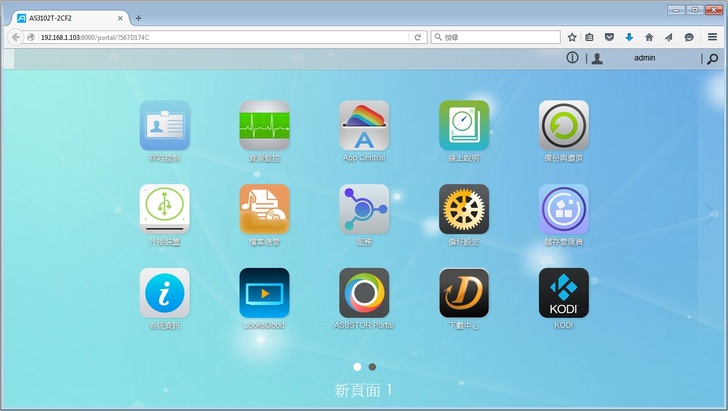
Task: Open the browser hamburger menu
Action: pyautogui.click(x=712, y=37)
